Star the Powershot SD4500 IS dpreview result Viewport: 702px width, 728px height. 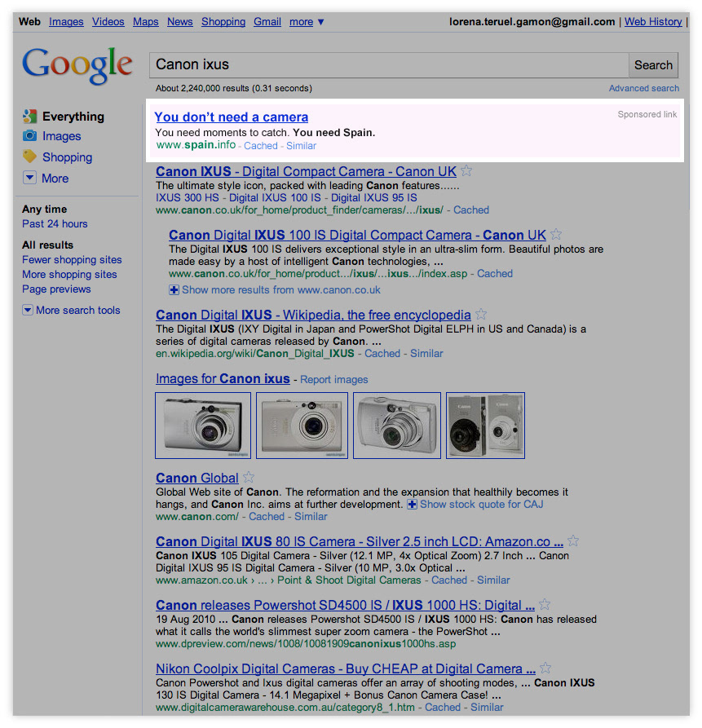[x=545, y=605]
